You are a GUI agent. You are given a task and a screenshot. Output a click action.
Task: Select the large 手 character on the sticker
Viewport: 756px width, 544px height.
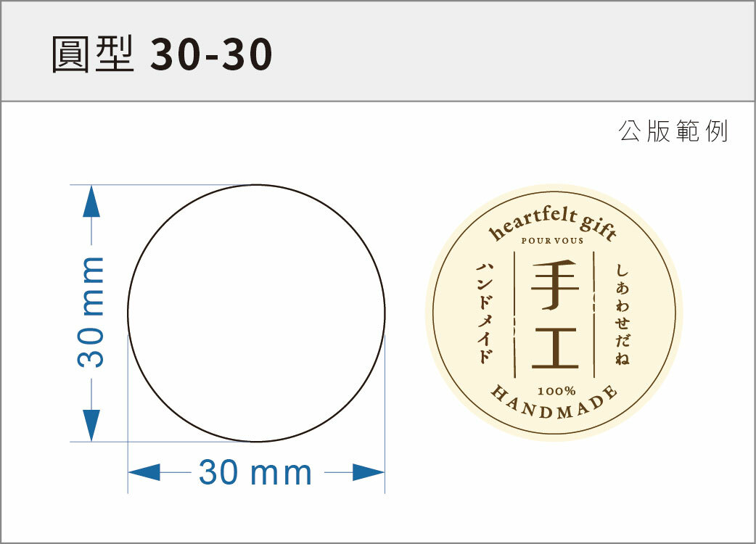pos(555,285)
